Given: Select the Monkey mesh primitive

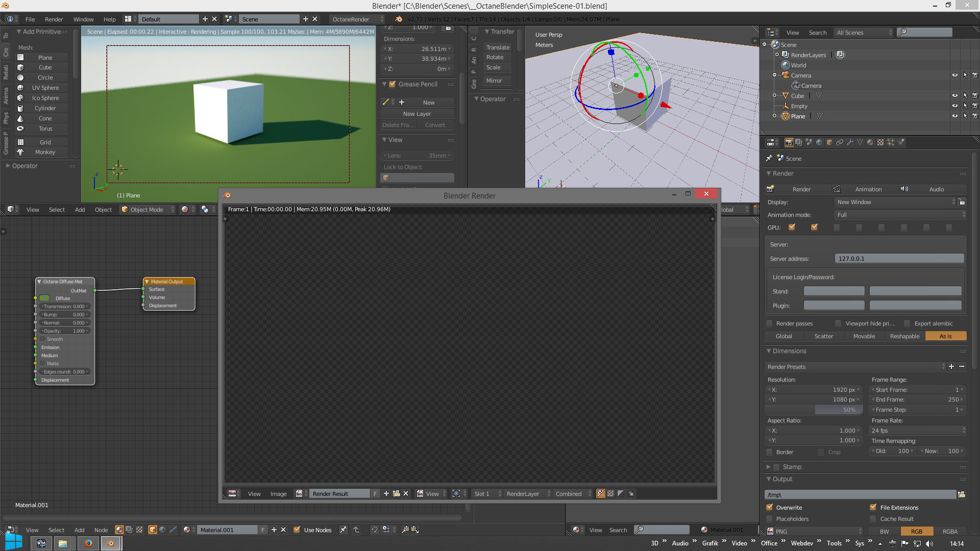Looking at the screenshot, I should (45, 152).
